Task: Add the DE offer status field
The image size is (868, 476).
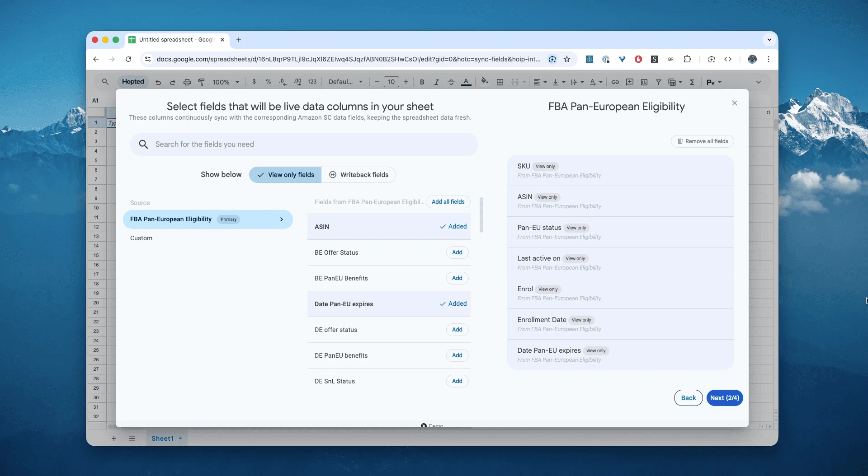Action: (457, 330)
